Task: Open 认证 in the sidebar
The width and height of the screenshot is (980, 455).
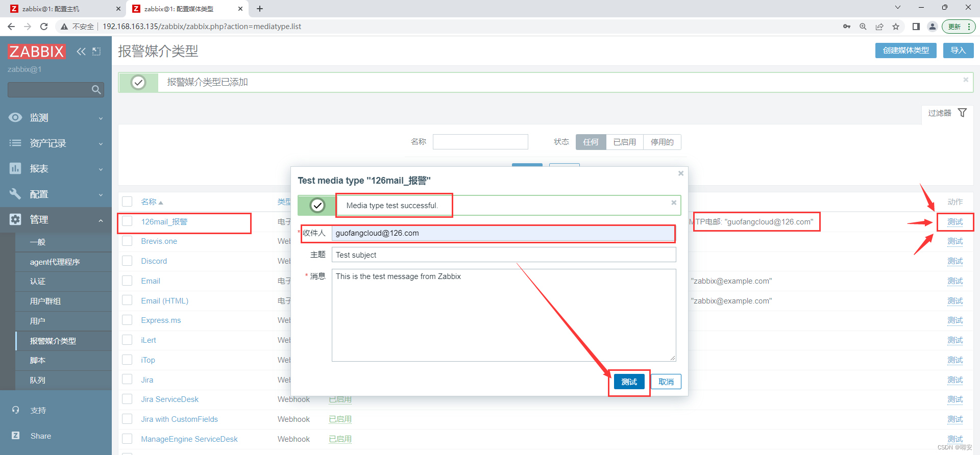Action: 38,281
